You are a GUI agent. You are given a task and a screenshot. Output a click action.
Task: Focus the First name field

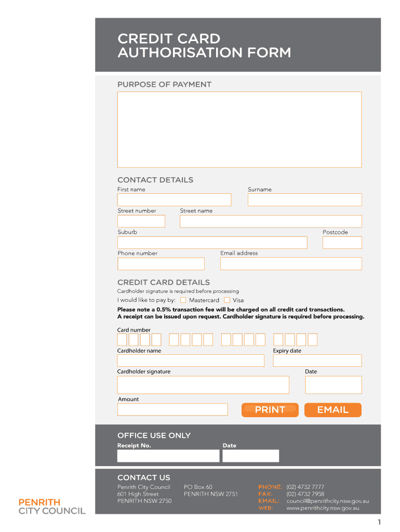pyautogui.click(x=174, y=200)
